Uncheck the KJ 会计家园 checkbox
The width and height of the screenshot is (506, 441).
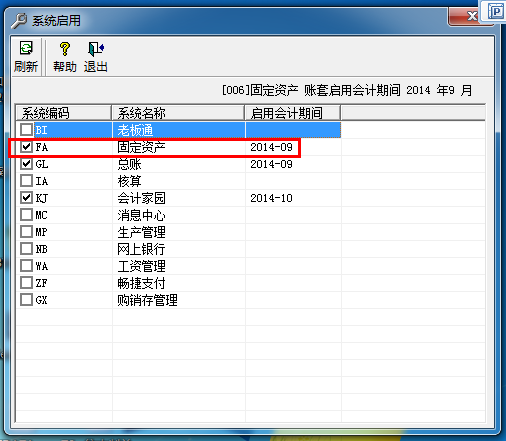[x=26, y=198]
